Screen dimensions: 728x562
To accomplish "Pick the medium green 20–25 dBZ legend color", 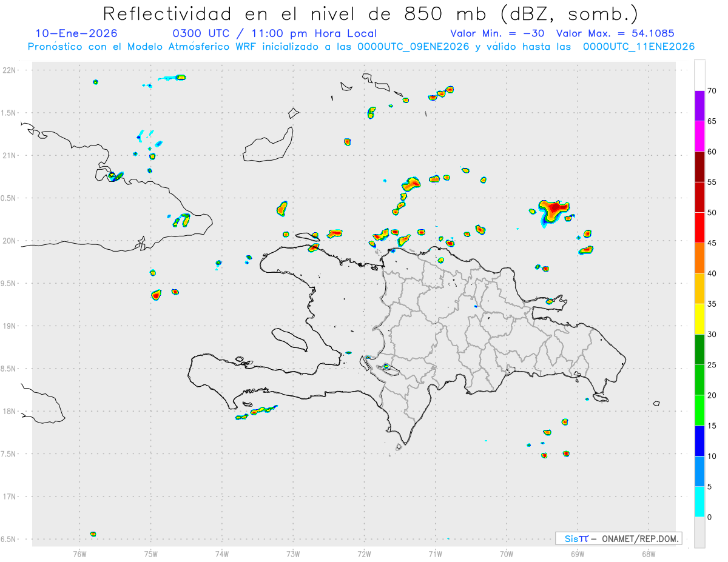I will 699,380.
